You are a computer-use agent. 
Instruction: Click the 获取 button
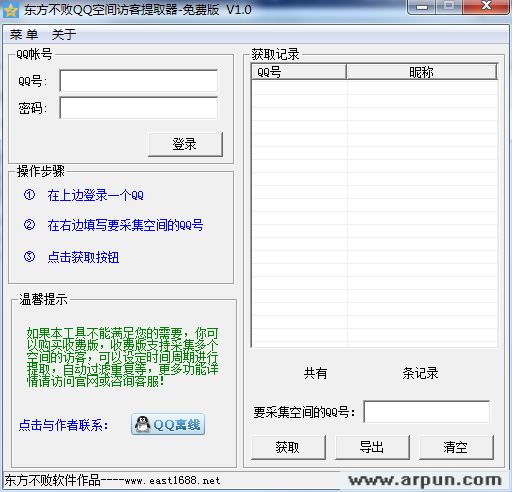coord(288,447)
